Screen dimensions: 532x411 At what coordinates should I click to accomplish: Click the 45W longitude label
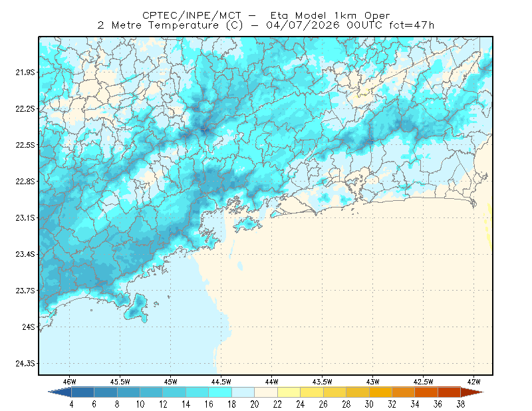[171, 382]
